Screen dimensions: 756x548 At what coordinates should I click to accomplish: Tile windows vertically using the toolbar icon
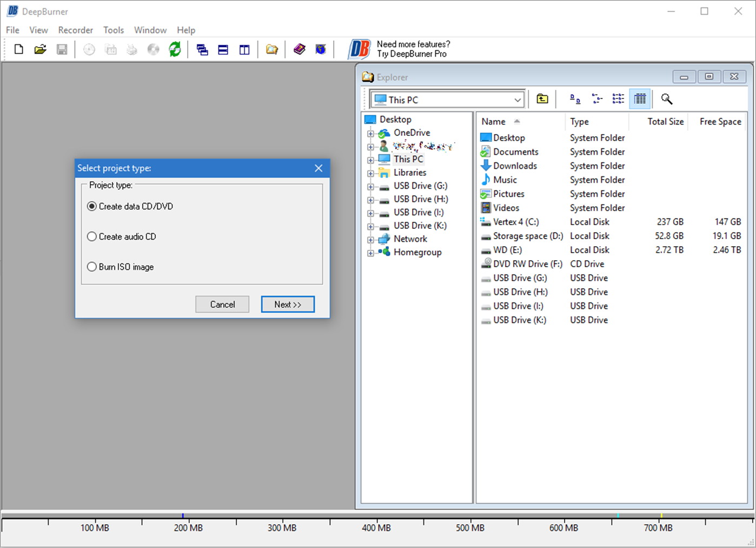point(244,50)
